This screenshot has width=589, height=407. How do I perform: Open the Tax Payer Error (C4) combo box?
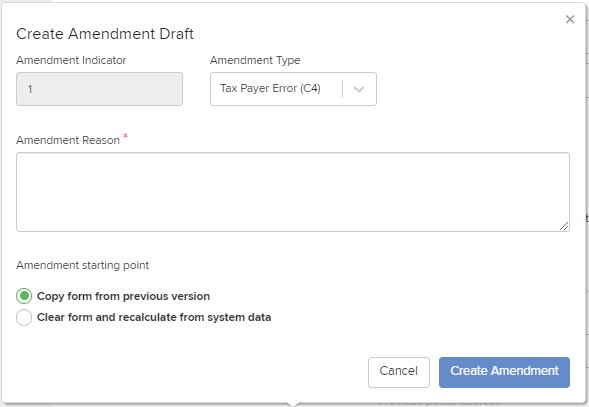[293, 89]
